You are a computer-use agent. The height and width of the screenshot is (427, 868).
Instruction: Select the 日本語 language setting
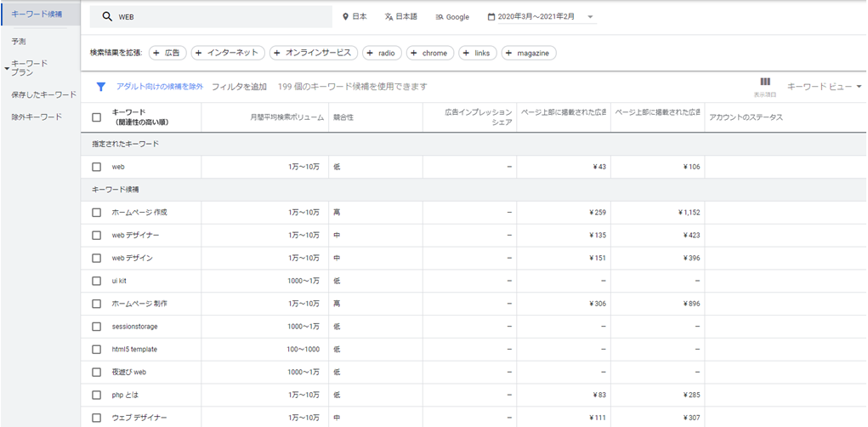[x=400, y=17]
